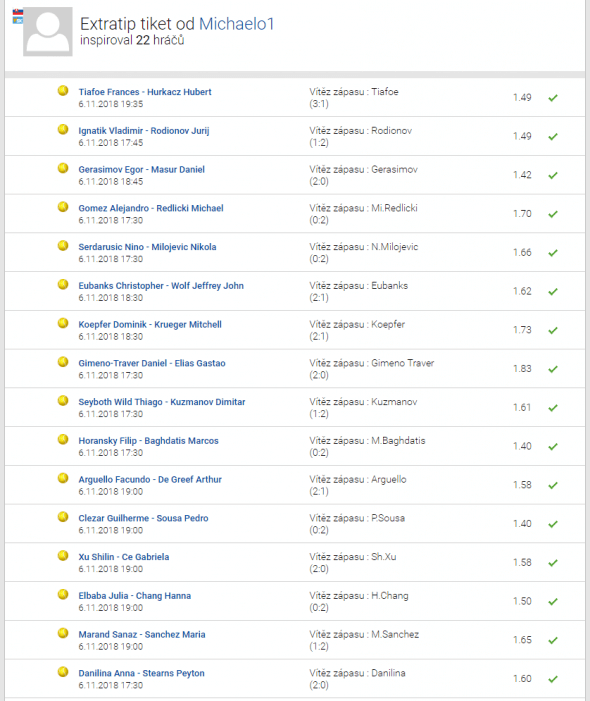Click tennis ball icon beside Koepfer–Krueger match
The width and height of the screenshot is (590, 701).
tap(63, 323)
